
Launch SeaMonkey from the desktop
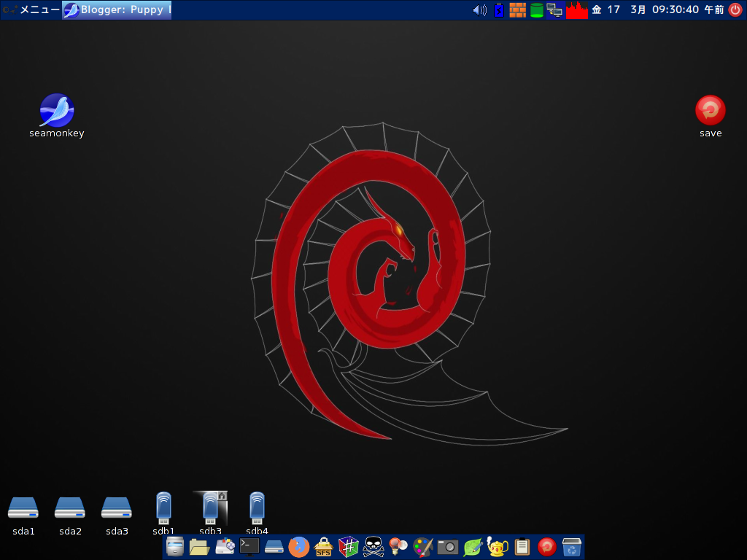(x=56, y=109)
